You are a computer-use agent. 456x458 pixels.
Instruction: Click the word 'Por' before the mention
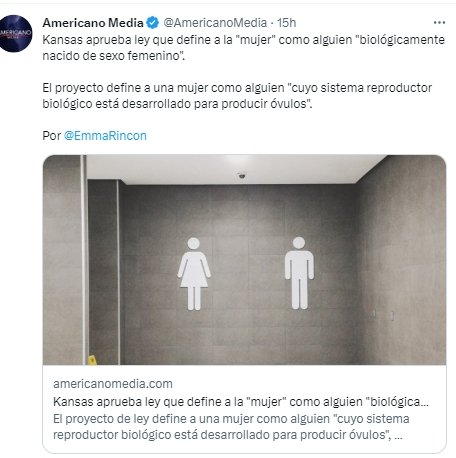point(52,136)
